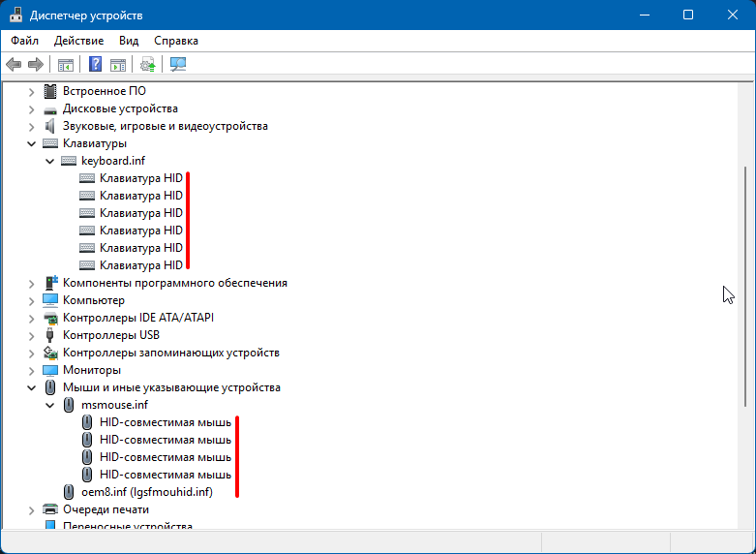Select the mouse icon for Мыши и иные указывающие устройства

tap(50, 387)
